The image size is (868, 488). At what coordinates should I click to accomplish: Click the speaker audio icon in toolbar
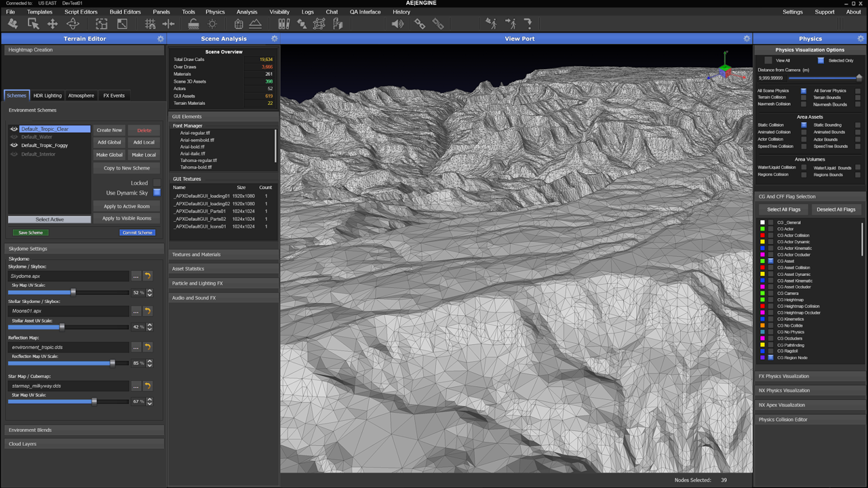(397, 24)
